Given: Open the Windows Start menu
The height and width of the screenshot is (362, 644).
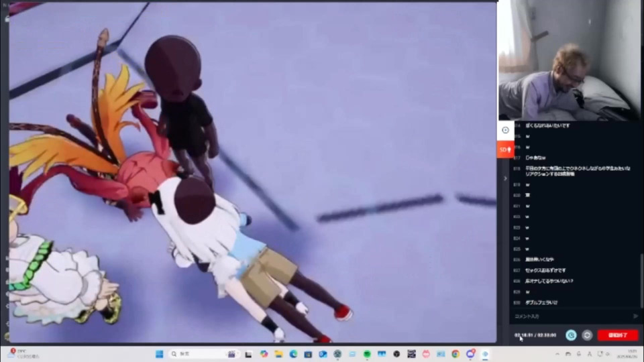Looking at the screenshot, I should pyautogui.click(x=160, y=354).
